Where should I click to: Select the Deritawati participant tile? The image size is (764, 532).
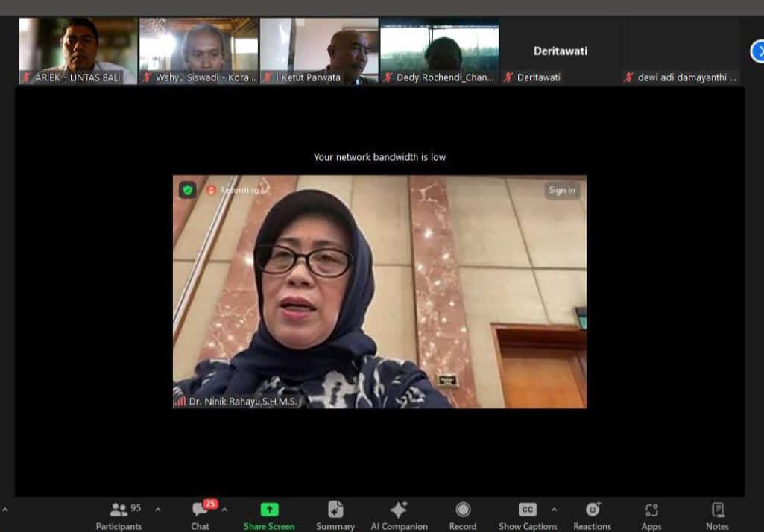click(x=560, y=51)
